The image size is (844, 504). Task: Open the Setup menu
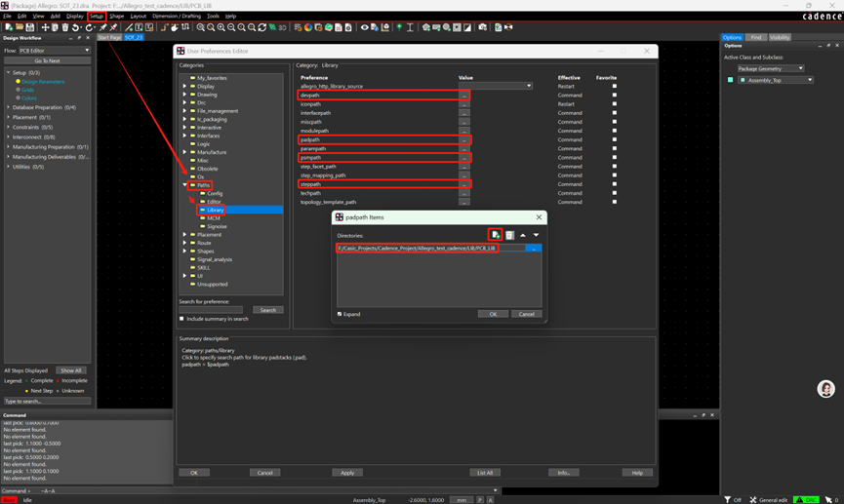pyautogui.click(x=97, y=17)
